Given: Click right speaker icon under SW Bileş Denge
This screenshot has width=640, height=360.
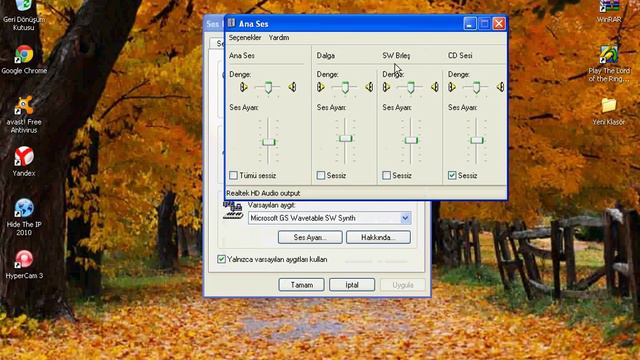Looking at the screenshot, I should pos(435,87).
